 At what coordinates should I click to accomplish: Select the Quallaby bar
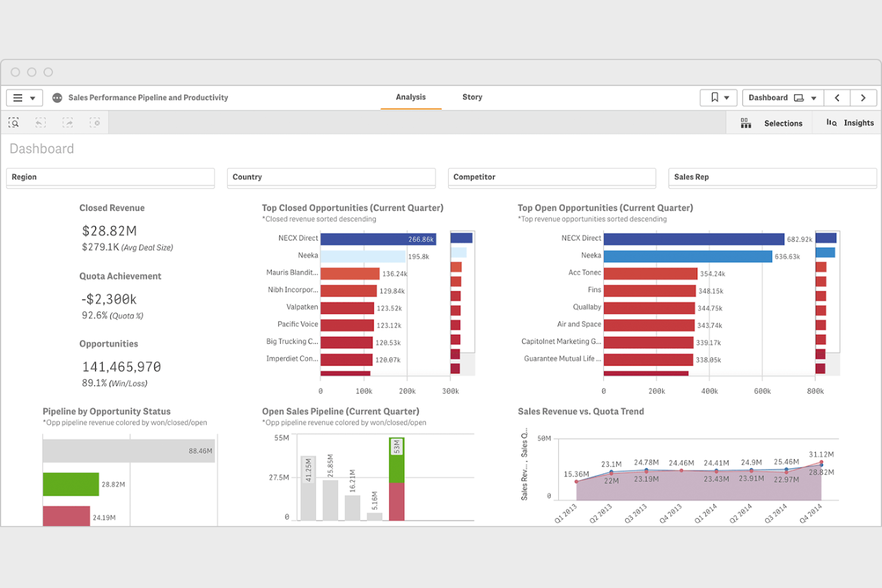pyautogui.click(x=649, y=308)
